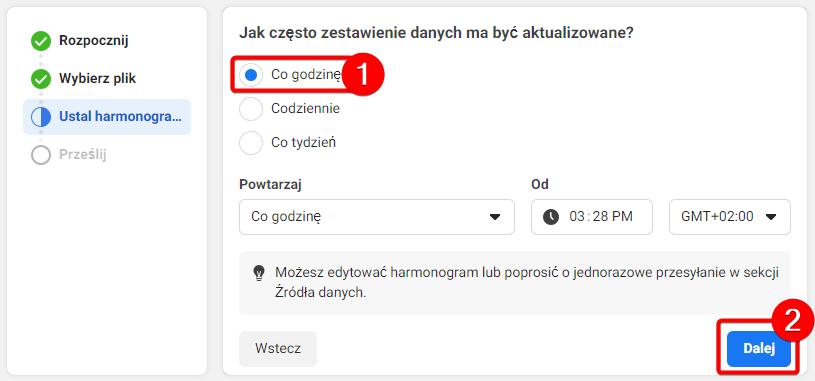This screenshot has width=815, height=381.
Task: Open the Powtarzaj dropdown showing Co godzinę
Action: click(377, 217)
